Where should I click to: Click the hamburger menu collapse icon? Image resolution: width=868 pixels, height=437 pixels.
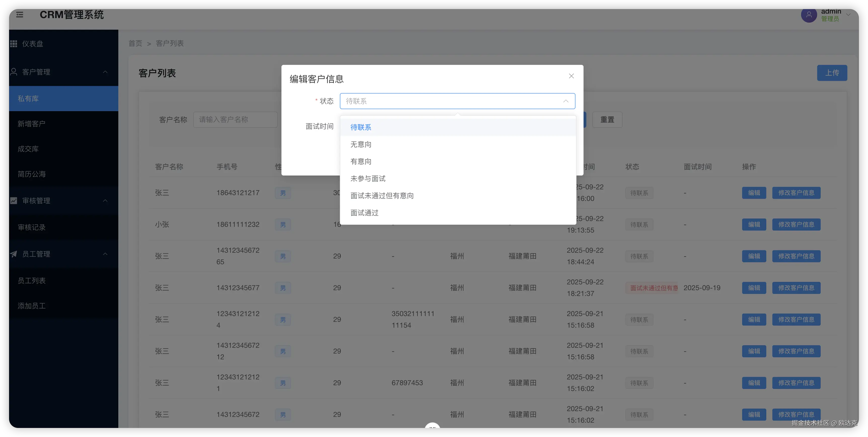(x=20, y=15)
